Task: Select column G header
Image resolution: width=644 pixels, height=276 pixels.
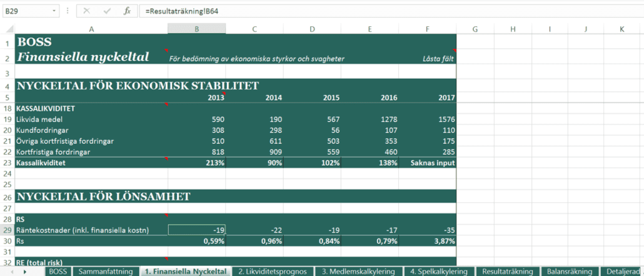Action: tap(475, 29)
